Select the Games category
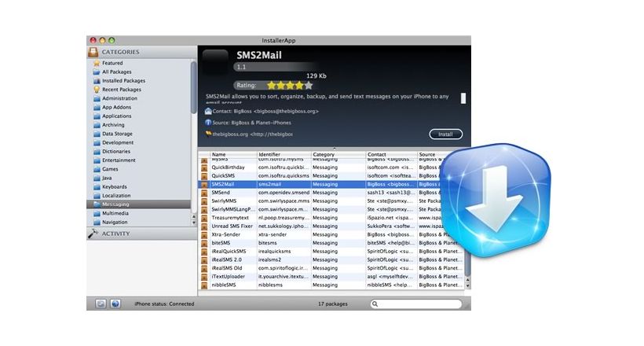Screen dimensions: 644x346 click(x=110, y=169)
